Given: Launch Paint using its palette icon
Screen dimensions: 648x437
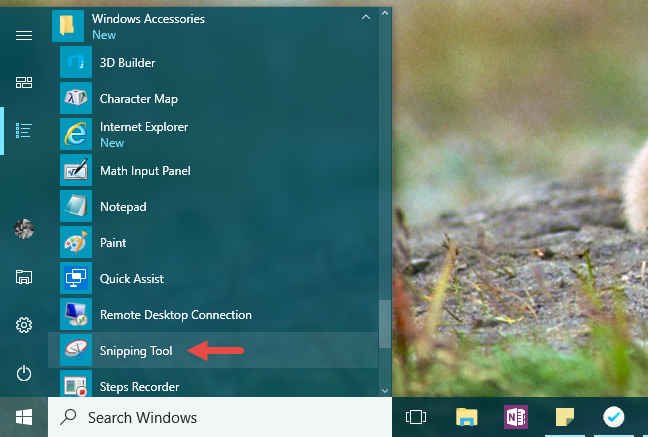Looking at the screenshot, I should coord(76,242).
